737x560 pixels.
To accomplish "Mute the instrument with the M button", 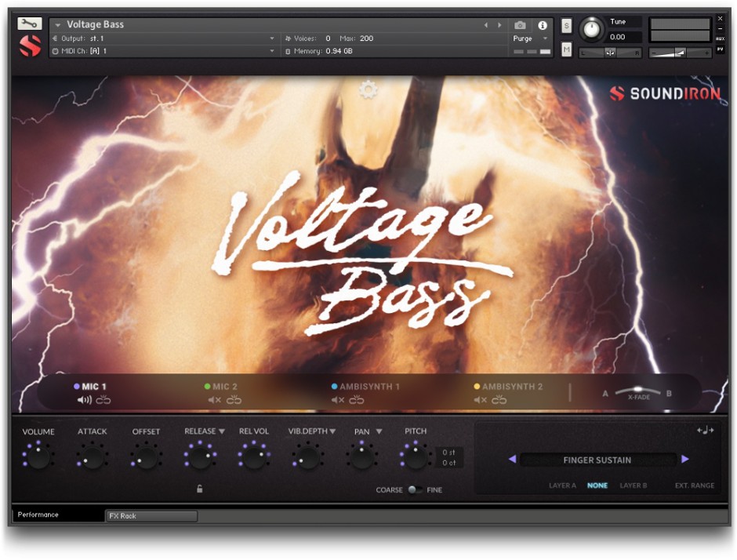I will click(x=566, y=49).
